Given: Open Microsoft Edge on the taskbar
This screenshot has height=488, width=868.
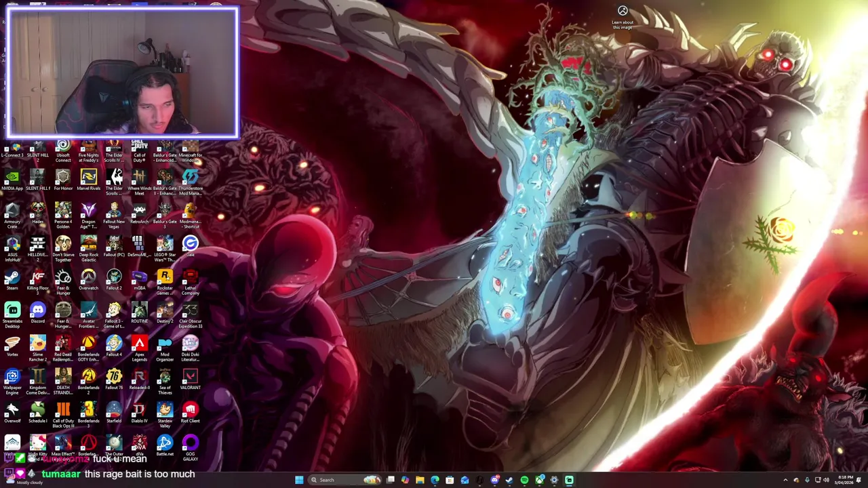Looking at the screenshot, I should pyautogui.click(x=435, y=480).
